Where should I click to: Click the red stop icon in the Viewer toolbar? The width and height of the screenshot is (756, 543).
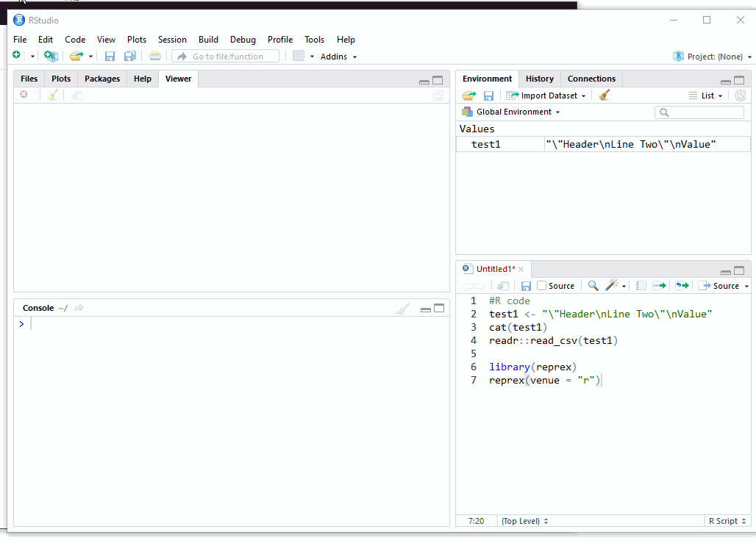tap(24, 95)
